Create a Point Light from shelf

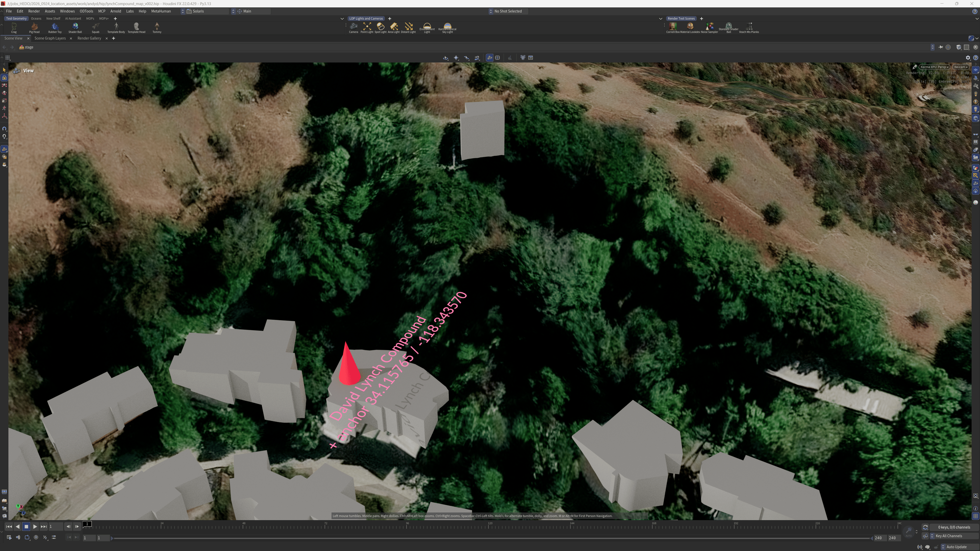click(367, 27)
